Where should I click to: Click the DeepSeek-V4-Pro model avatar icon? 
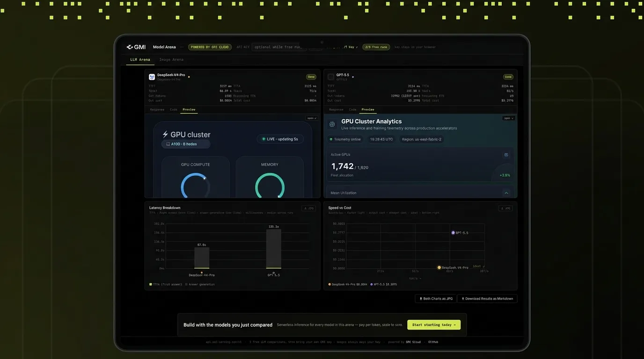click(x=152, y=77)
